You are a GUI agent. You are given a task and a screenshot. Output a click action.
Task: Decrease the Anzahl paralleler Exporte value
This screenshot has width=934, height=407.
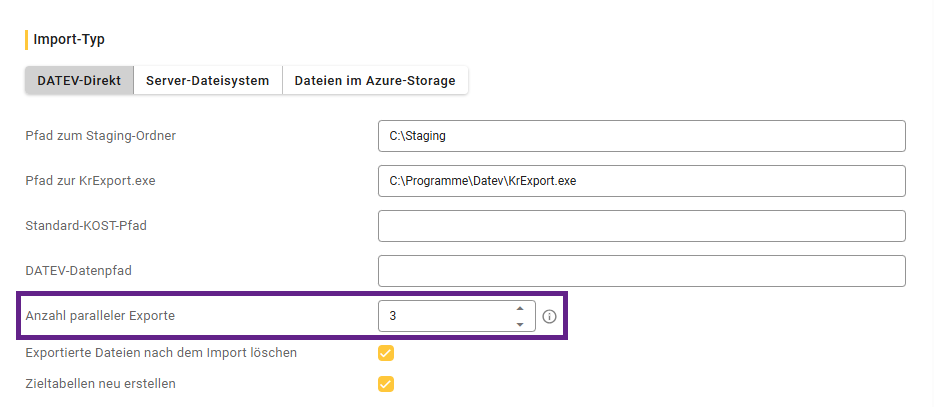[x=520, y=324]
